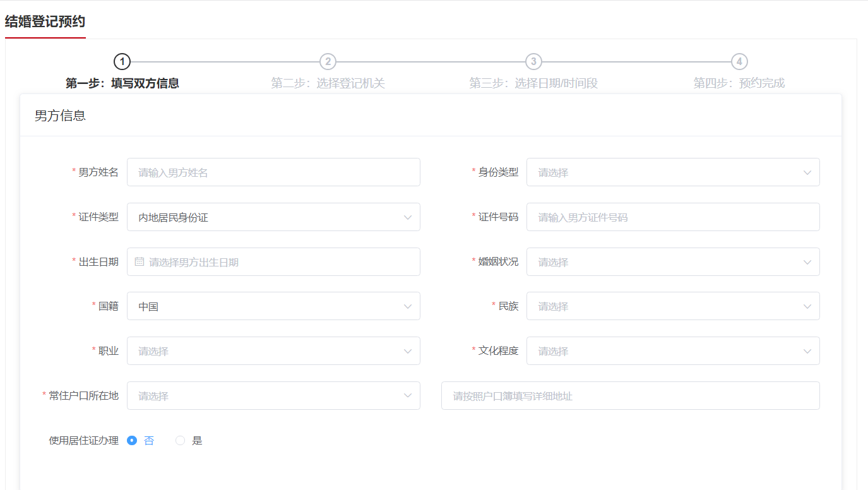Expand the 民族 selection dropdown
This screenshot has width=868, height=490.
pos(672,306)
